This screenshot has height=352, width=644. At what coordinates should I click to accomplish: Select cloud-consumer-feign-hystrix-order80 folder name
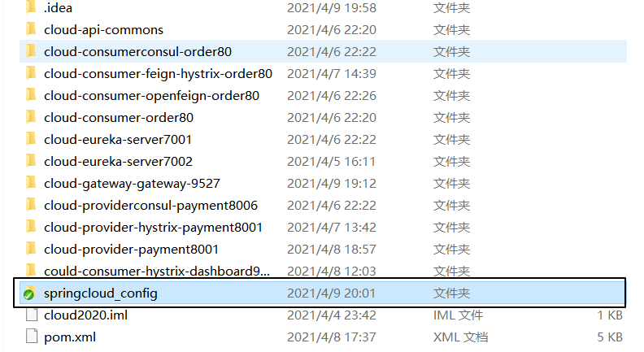point(158,74)
